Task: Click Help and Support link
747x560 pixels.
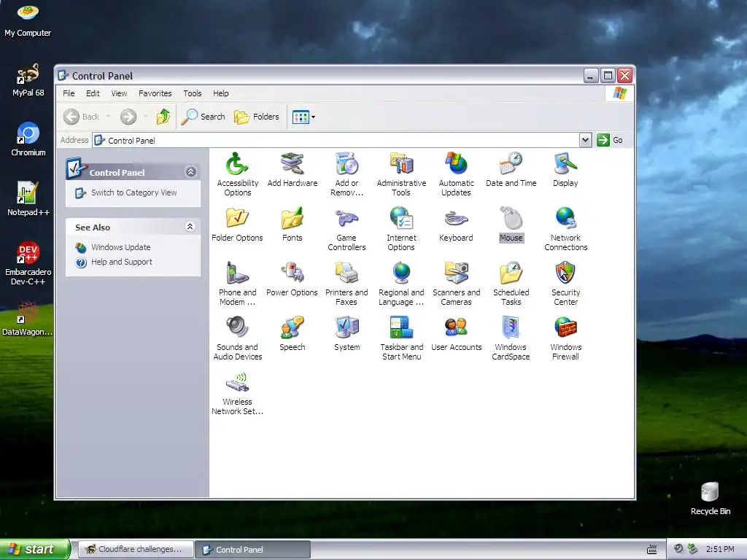Action: coord(122,262)
